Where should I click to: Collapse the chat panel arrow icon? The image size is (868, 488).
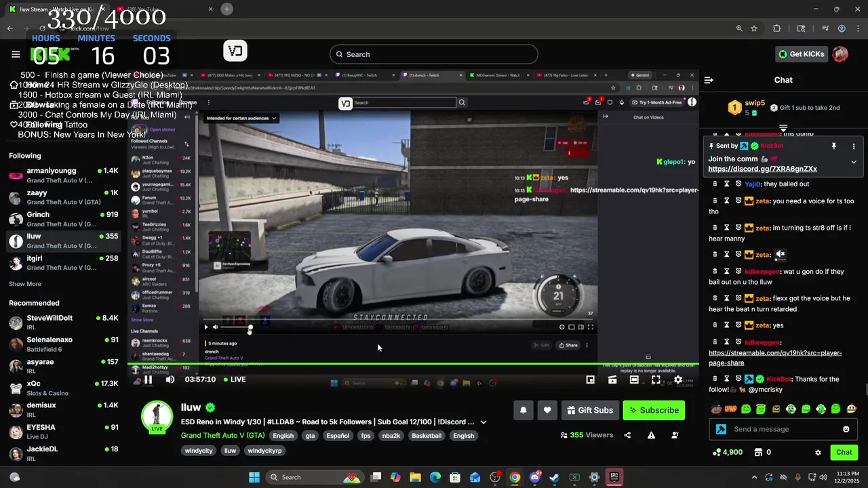point(709,80)
